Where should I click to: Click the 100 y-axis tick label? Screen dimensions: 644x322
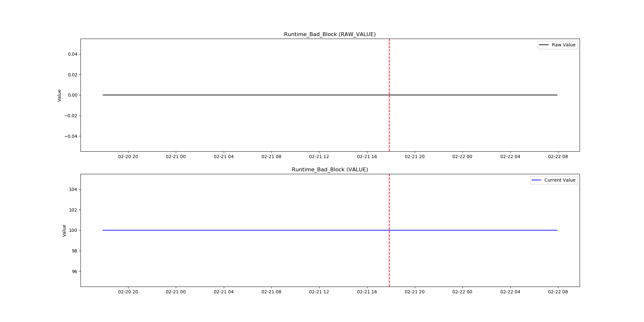point(73,231)
